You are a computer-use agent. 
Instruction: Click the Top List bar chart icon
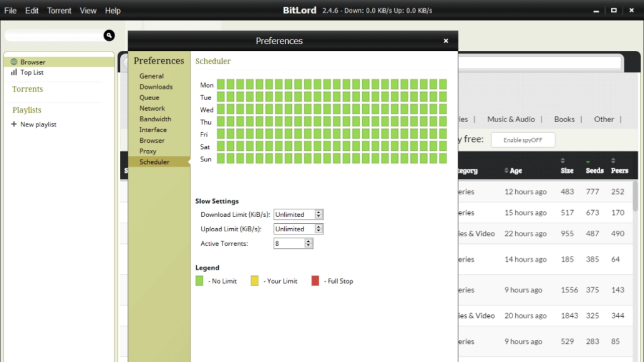[x=14, y=72]
